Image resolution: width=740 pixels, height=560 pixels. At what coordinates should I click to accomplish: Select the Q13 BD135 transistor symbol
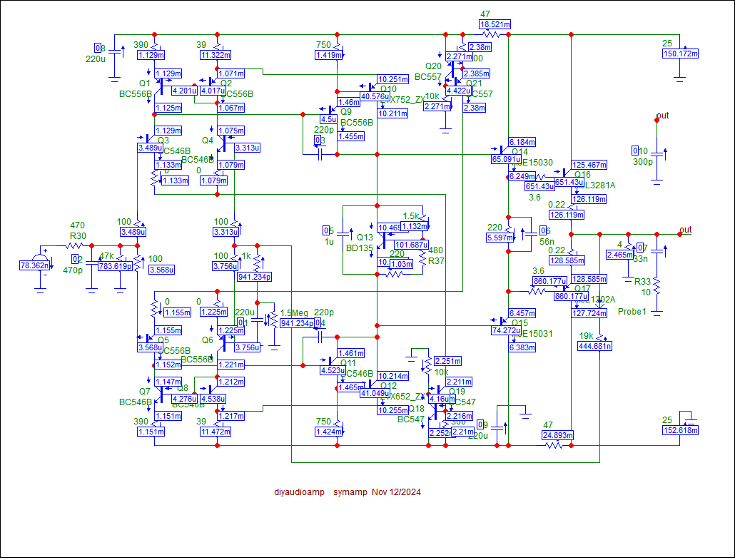pyautogui.click(x=381, y=240)
